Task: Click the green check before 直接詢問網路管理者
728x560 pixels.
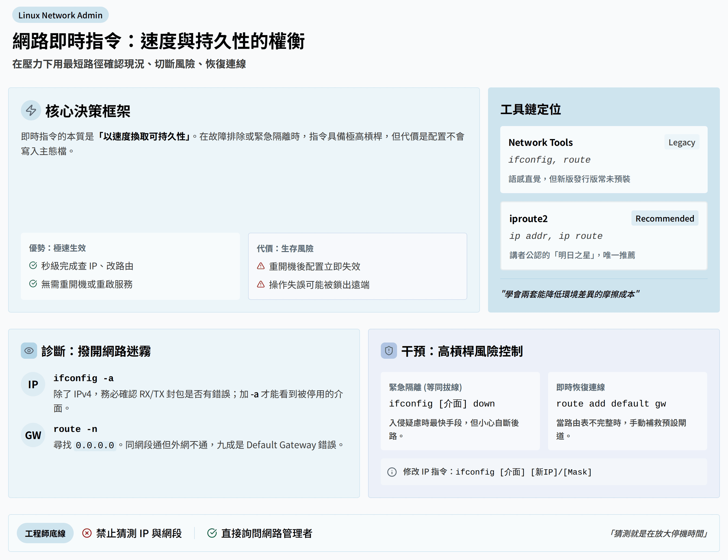Action: pos(212,533)
